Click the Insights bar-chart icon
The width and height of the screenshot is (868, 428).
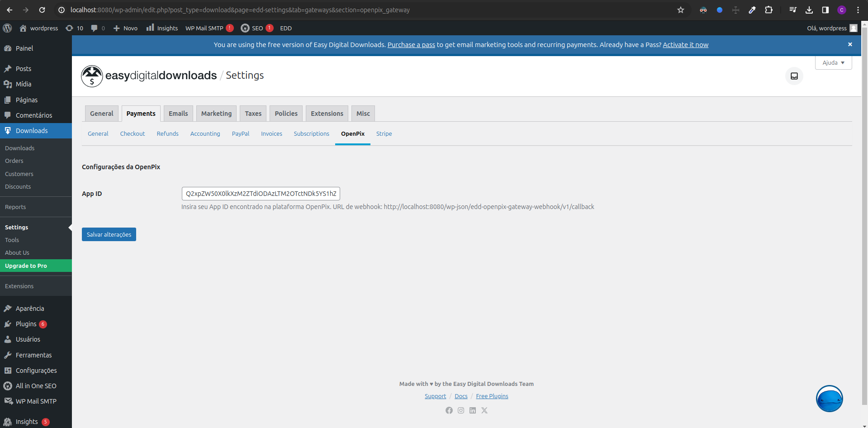tap(150, 28)
